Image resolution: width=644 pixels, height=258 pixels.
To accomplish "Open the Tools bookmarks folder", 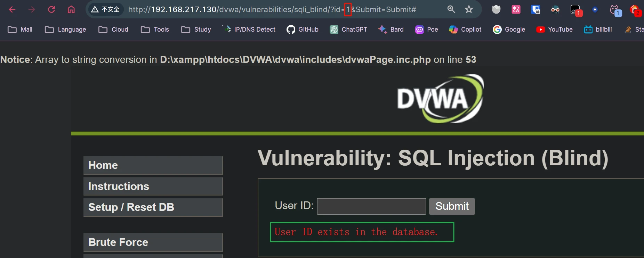I will point(155,30).
